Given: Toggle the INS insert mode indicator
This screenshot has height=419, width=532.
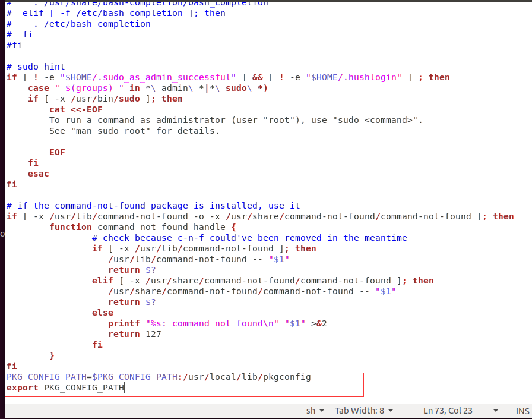Looking at the screenshot, I should (522, 411).
